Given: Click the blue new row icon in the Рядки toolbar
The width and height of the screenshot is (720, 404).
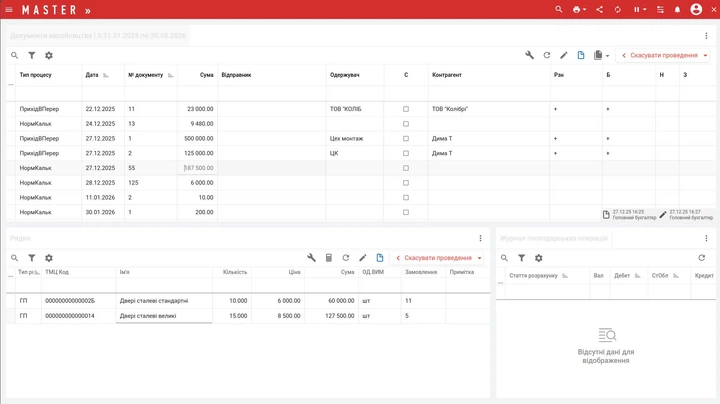Looking at the screenshot, I should (x=380, y=258).
